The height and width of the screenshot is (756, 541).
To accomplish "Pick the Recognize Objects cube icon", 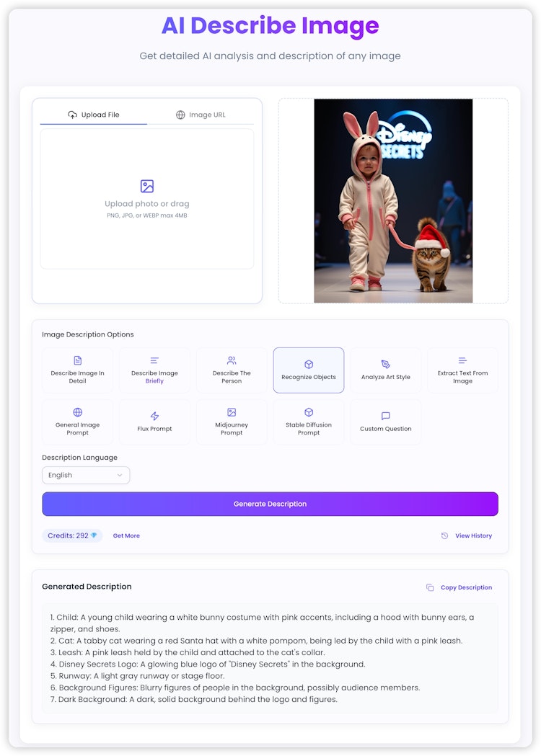I will pos(309,364).
